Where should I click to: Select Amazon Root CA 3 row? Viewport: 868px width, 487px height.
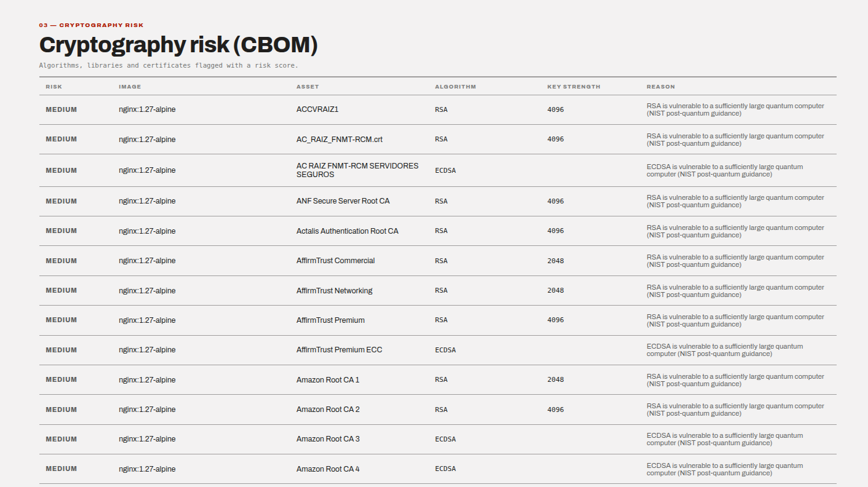click(x=437, y=439)
